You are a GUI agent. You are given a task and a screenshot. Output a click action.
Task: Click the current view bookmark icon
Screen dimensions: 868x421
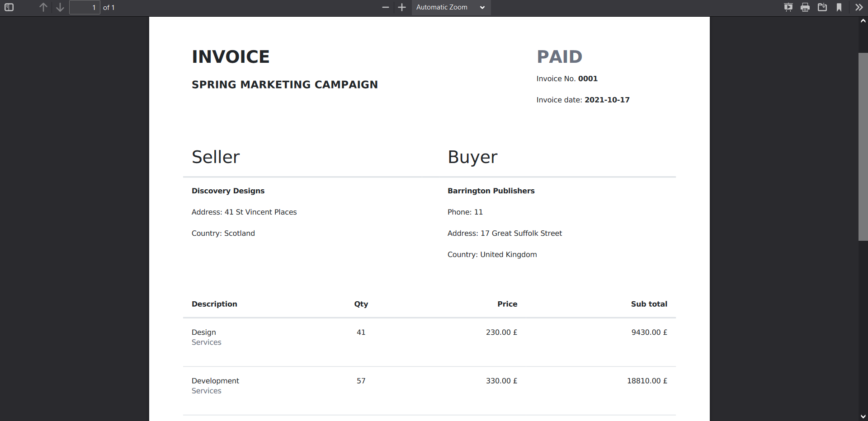click(x=840, y=7)
